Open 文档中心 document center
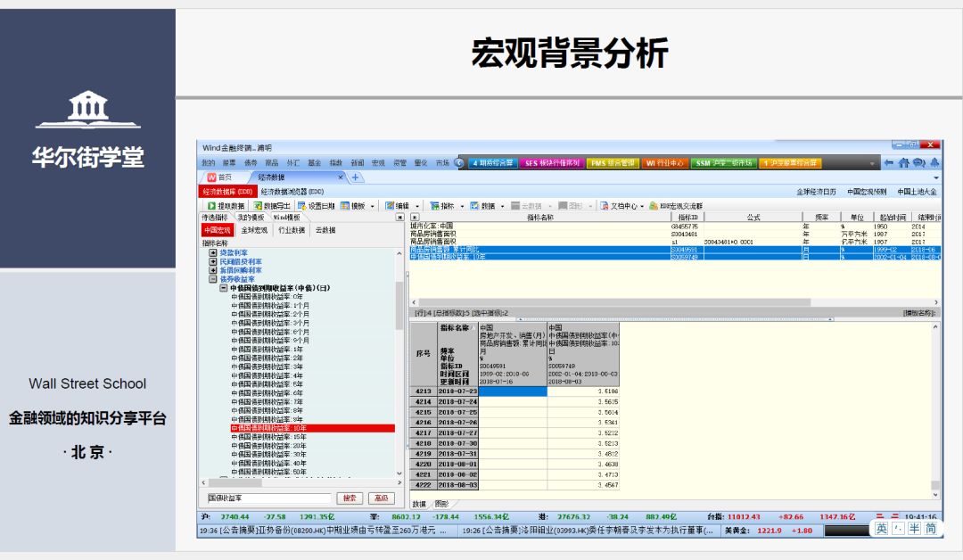Image resolution: width=963 pixels, height=560 pixels. coord(619,206)
